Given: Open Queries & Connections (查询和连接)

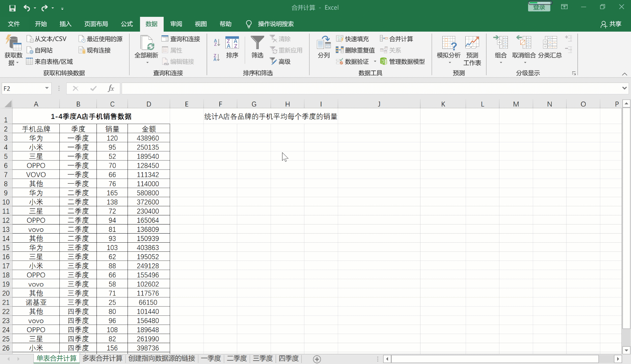Looking at the screenshot, I should pos(181,39).
